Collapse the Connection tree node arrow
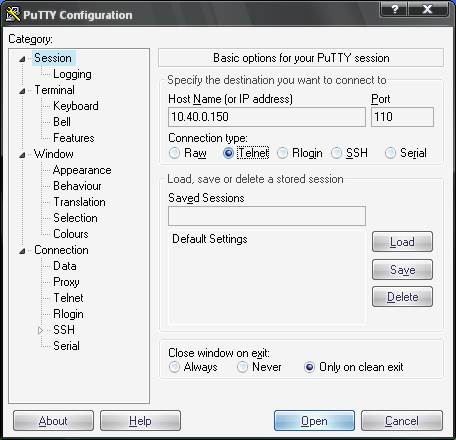Viewport: 456px width, 440px height. pos(22,251)
